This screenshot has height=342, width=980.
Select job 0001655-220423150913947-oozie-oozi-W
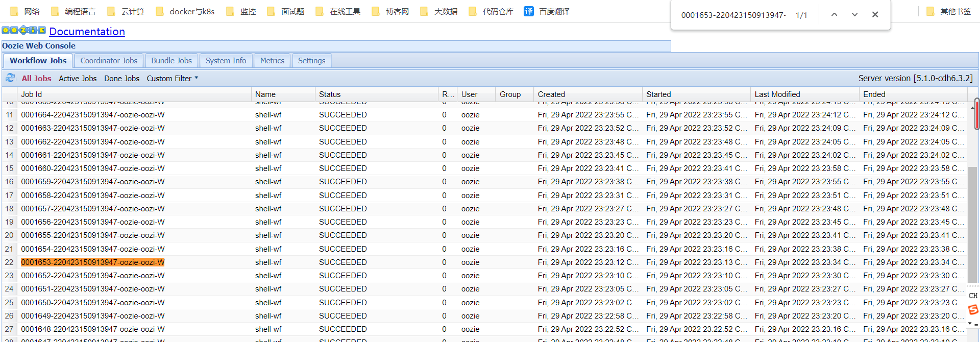93,235
